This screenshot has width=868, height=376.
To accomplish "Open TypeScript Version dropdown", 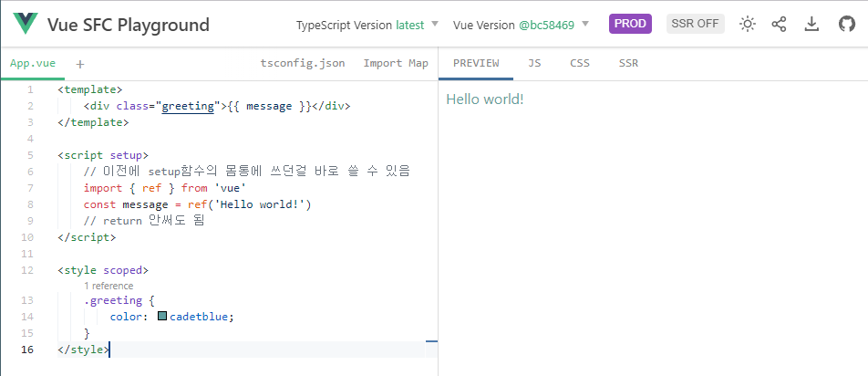I will point(367,25).
